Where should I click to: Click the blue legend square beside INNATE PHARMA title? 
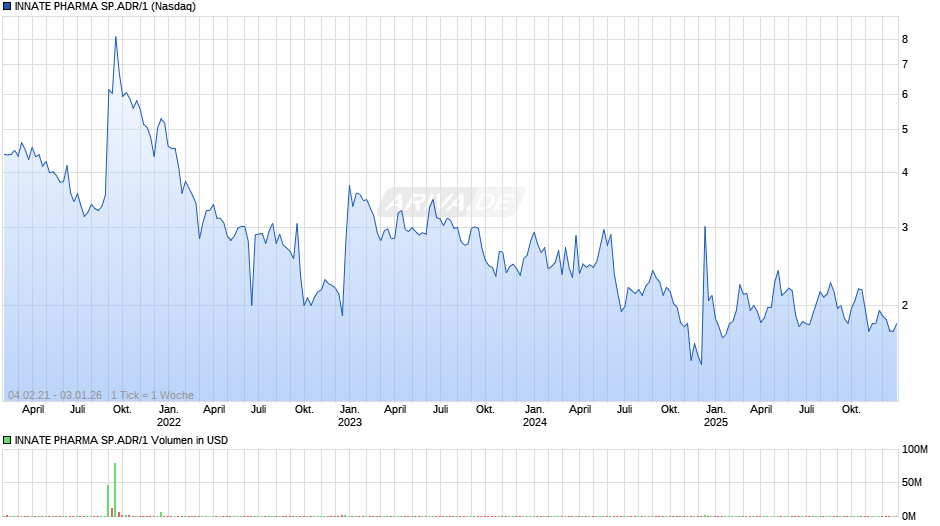pyautogui.click(x=7, y=7)
